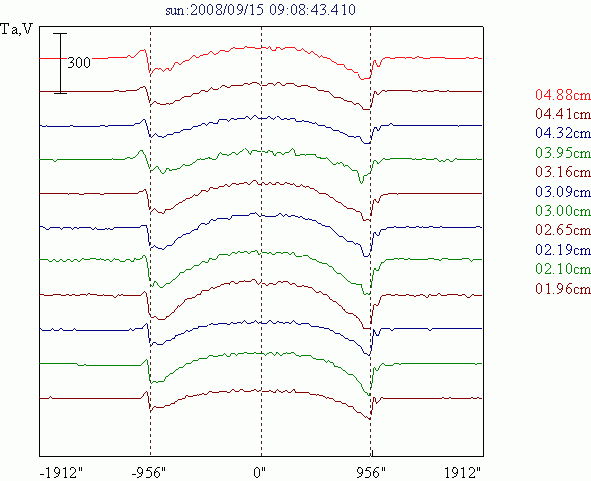This screenshot has height=481, width=591.
Task: Click the 02.19cm blue legend entry
Action: 563,250
